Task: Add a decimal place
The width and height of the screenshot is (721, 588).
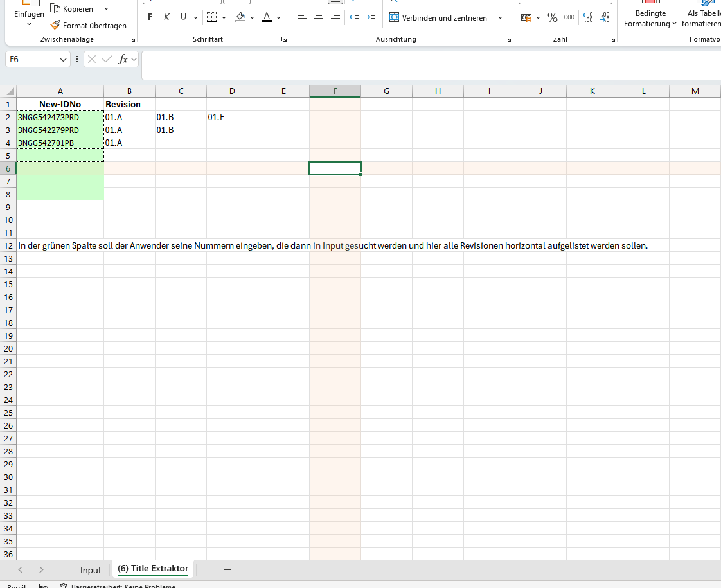Action: click(x=587, y=17)
